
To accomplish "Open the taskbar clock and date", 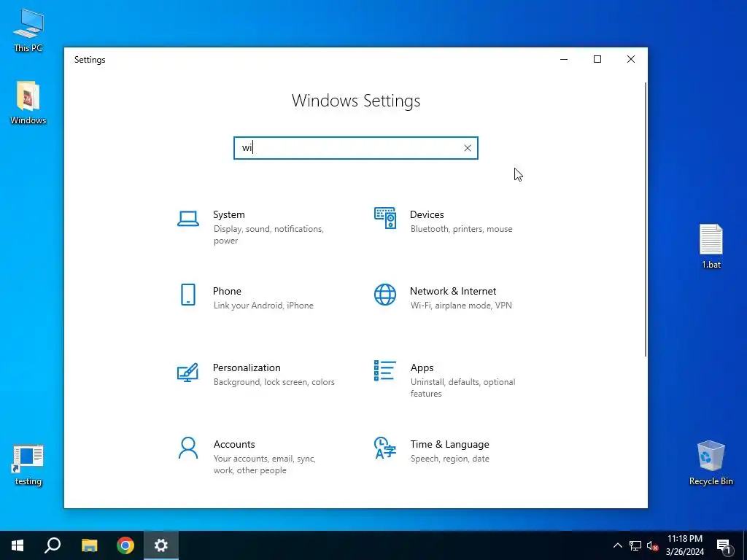I will tap(684, 545).
